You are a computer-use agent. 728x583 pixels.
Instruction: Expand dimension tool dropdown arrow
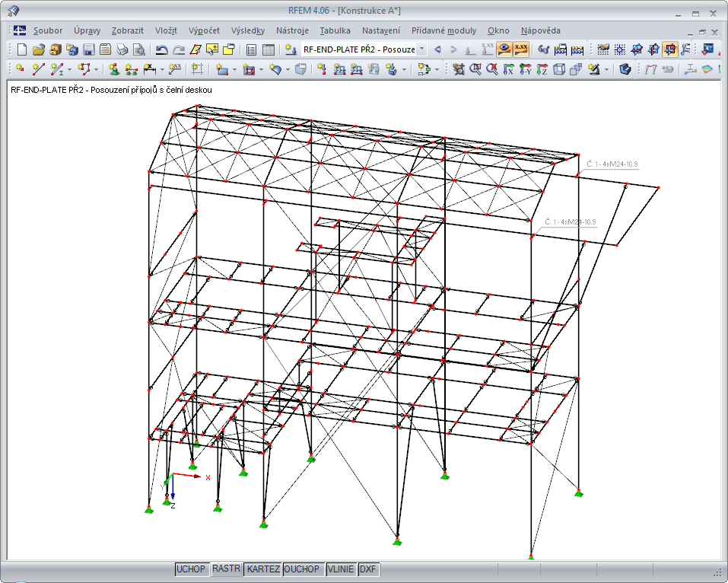162,70
